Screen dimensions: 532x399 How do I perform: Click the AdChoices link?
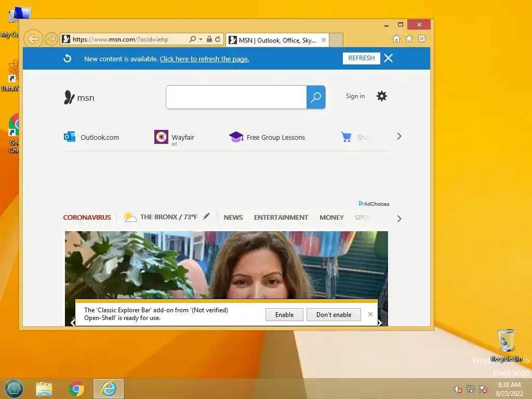[x=374, y=204]
